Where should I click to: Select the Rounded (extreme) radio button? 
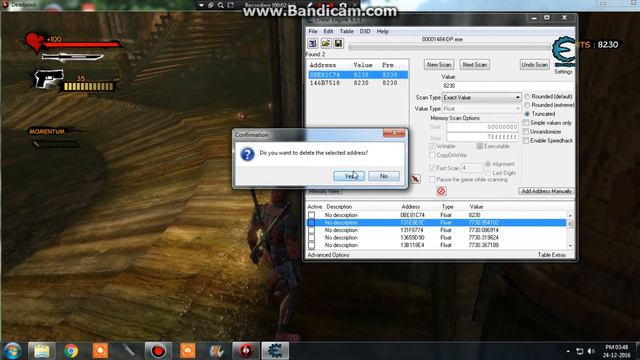coord(527,105)
